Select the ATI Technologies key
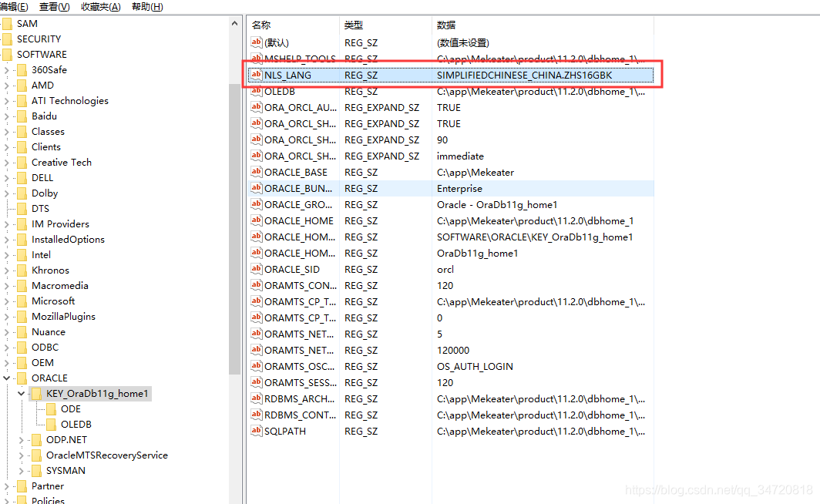The height and width of the screenshot is (504, 820). pyautogui.click(x=70, y=101)
